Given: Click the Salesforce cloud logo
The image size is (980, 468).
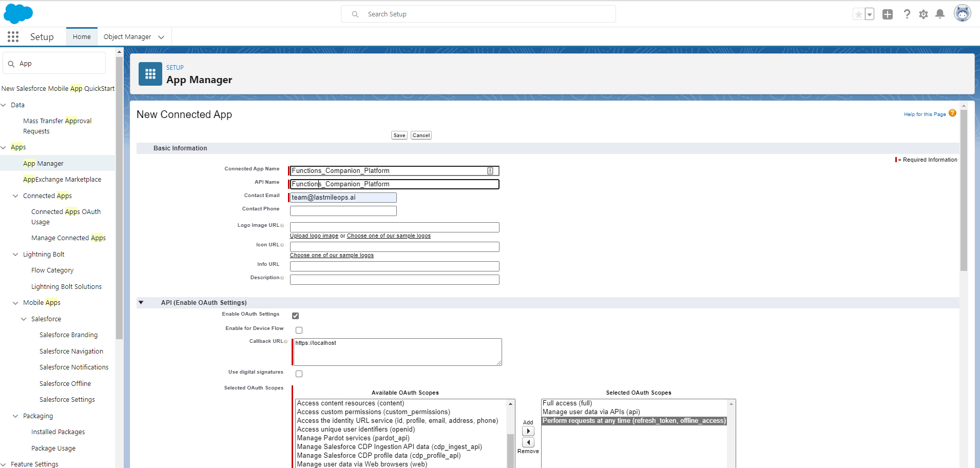Looking at the screenshot, I should pos(18,13).
